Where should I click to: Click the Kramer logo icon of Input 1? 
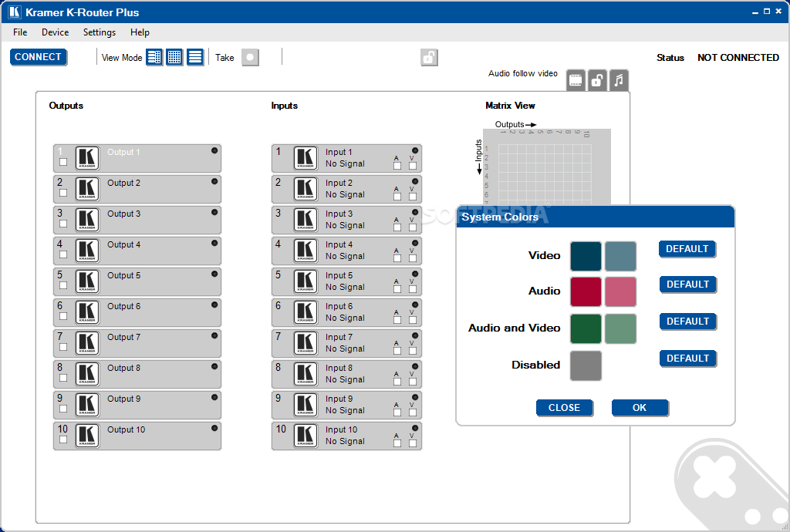pos(306,158)
